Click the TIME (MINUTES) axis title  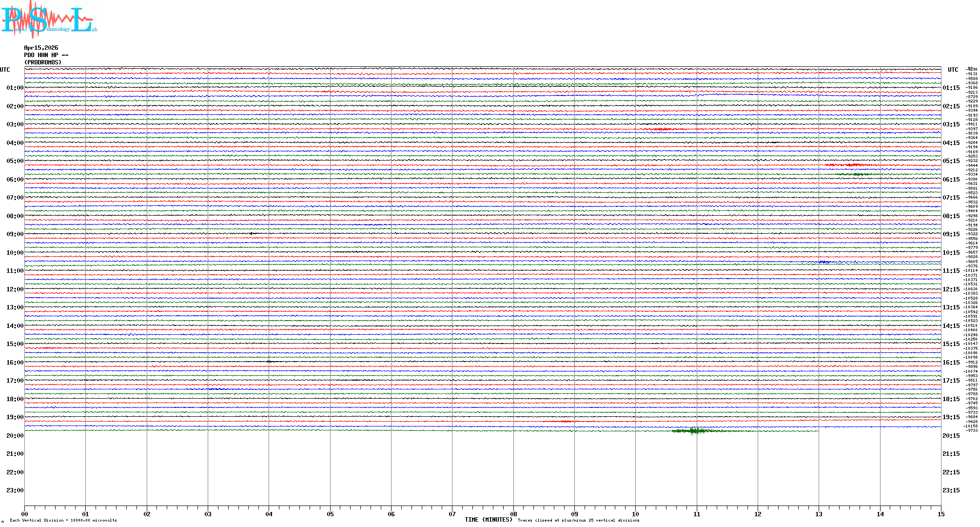[488, 520]
